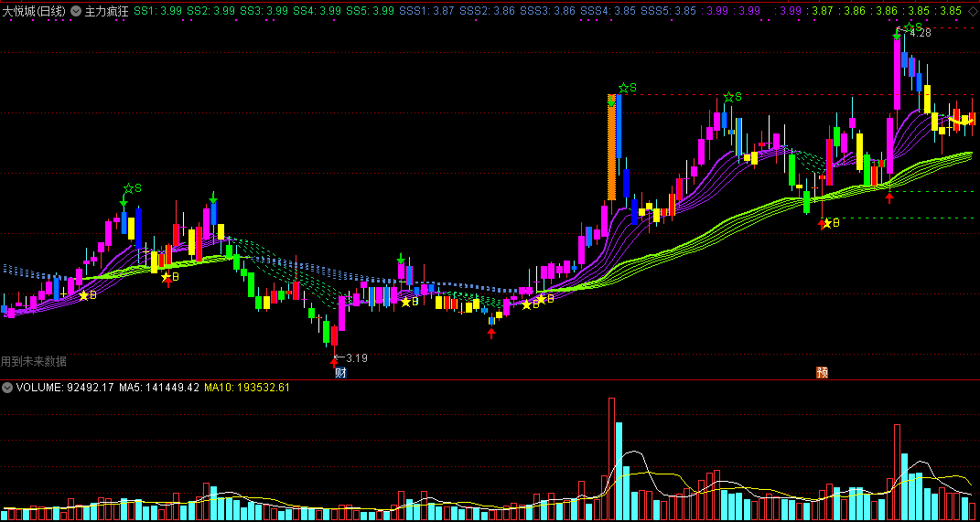The width and height of the screenshot is (980, 522).
Task: Click the VOLUME: 92492.17 label
Action: 65,387
